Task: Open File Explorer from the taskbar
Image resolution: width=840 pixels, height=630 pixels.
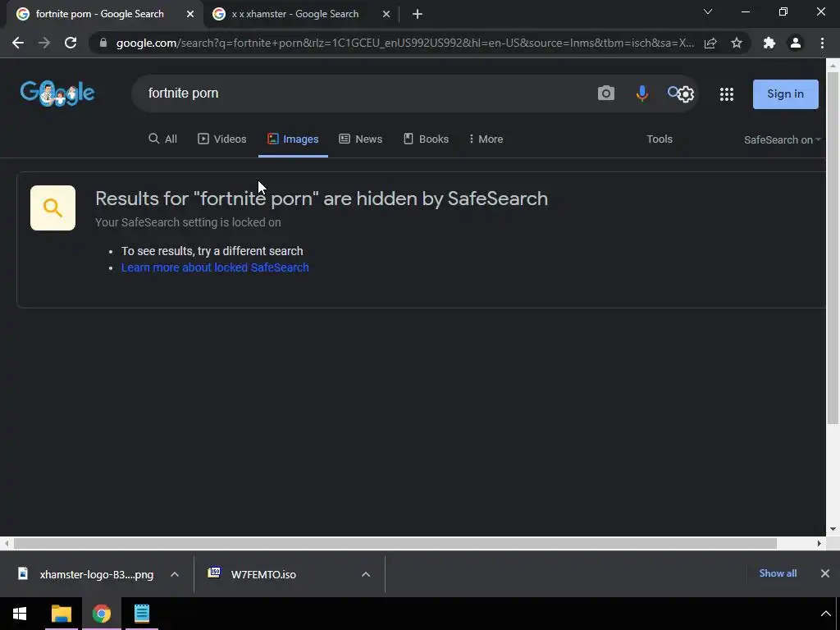Action: click(x=61, y=614)
